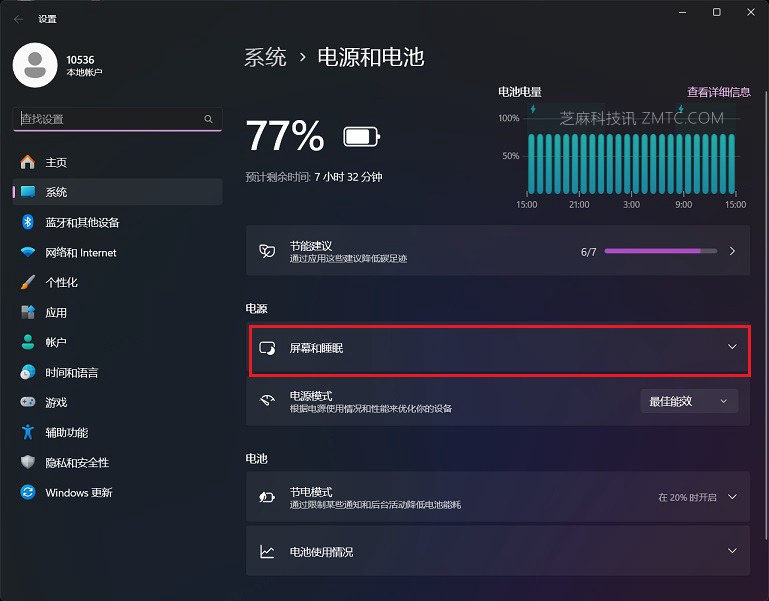Click the 个性化 paintbrush icon

pyautogui.click(x=28, y=282)
